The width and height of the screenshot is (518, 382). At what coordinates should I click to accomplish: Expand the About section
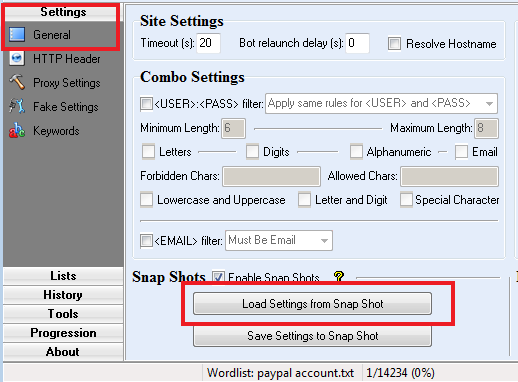pos(63,352)
